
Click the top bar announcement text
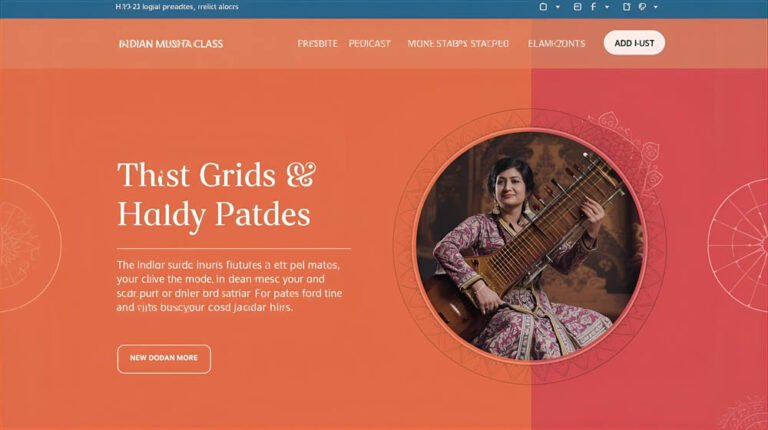177,7
